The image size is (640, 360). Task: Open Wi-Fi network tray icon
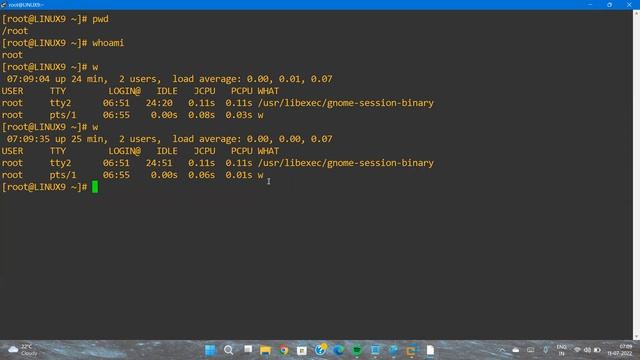pyautogui.click(x=577, y=350)
